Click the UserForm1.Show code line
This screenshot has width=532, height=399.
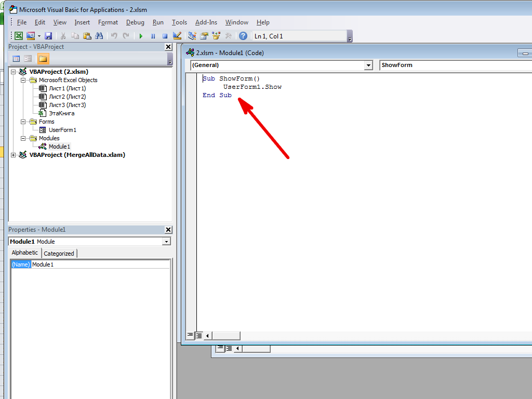point(252,87)
